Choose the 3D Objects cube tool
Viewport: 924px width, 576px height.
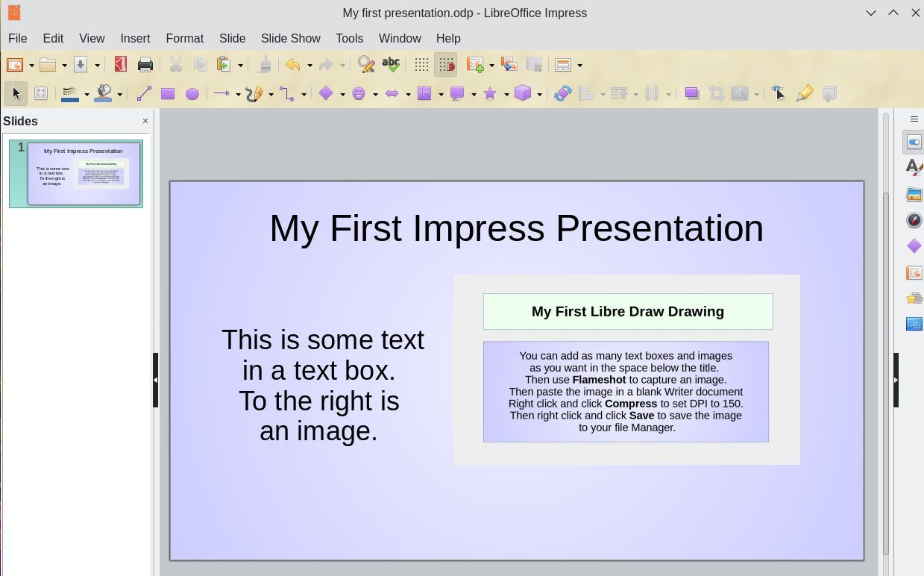pos(523,93)
